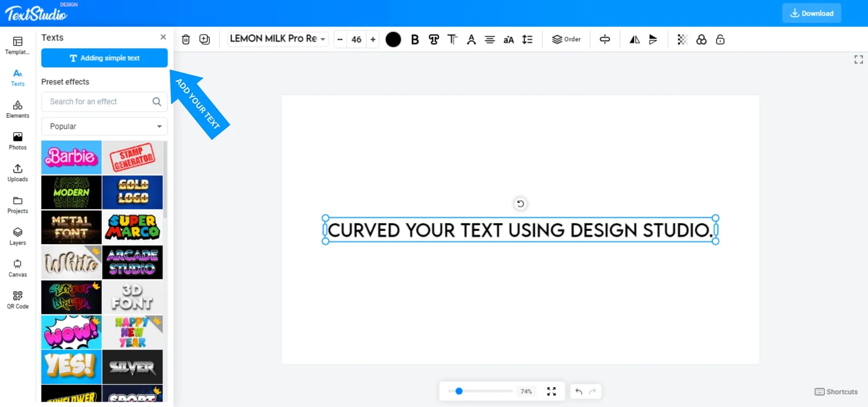This screenshot has width=868, height=407.
Task: Select the Silver text effect
Action: [x=132, y=367]
